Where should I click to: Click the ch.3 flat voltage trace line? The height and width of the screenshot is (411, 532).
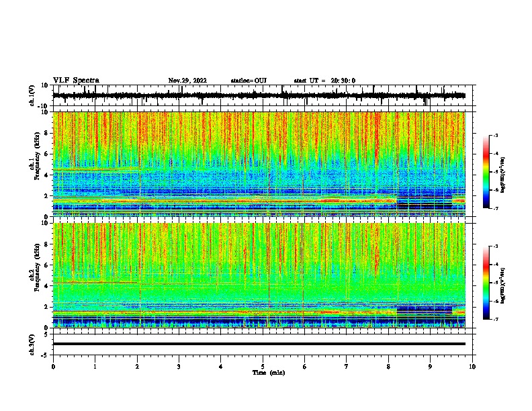(x=259, y=344)
